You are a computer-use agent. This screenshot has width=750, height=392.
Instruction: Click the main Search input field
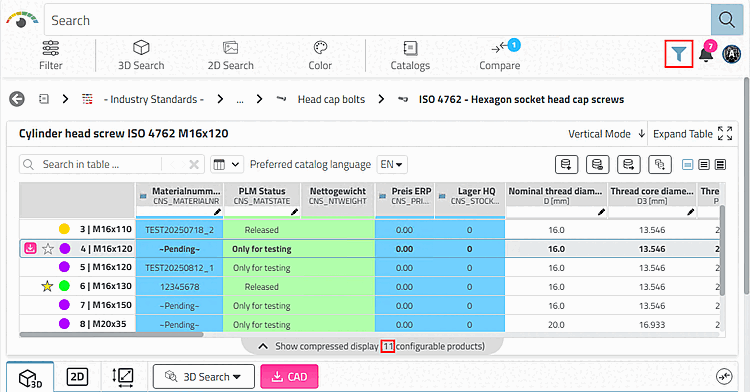[378, 20]
